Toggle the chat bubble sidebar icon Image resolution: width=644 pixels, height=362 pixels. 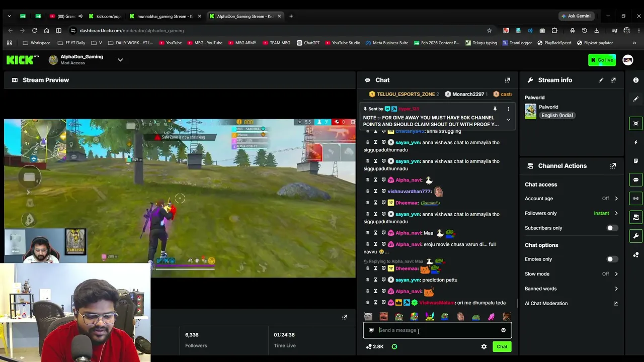tap(636, 179)
